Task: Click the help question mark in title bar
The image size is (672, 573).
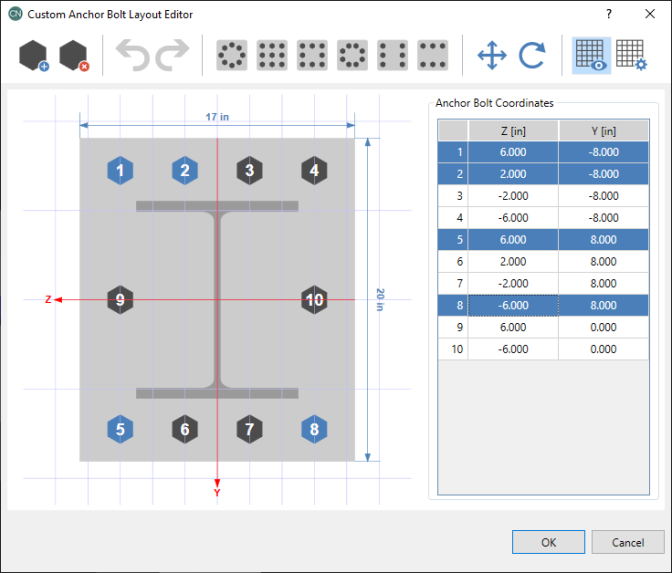Action: (608, 14)
